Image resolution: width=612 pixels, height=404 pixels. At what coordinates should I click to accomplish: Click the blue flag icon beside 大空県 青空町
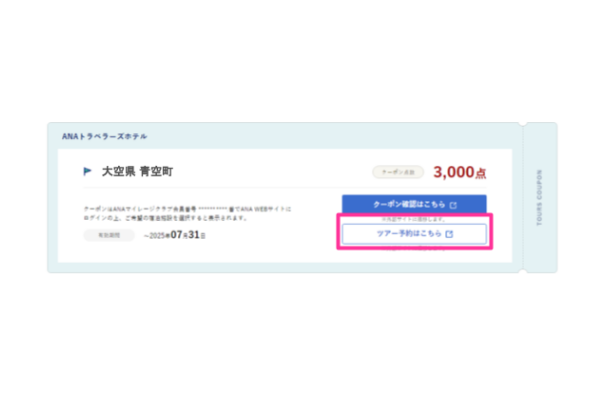point(87,171)
